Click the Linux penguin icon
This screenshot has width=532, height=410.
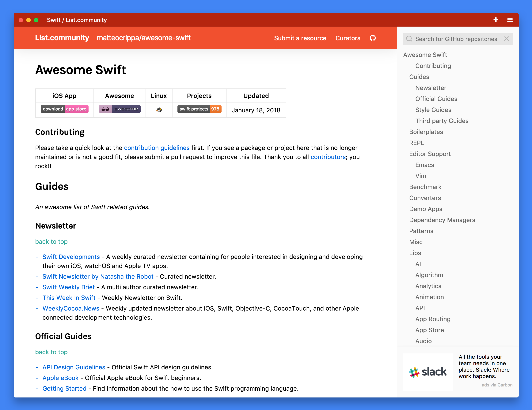(x=159, y=110)
